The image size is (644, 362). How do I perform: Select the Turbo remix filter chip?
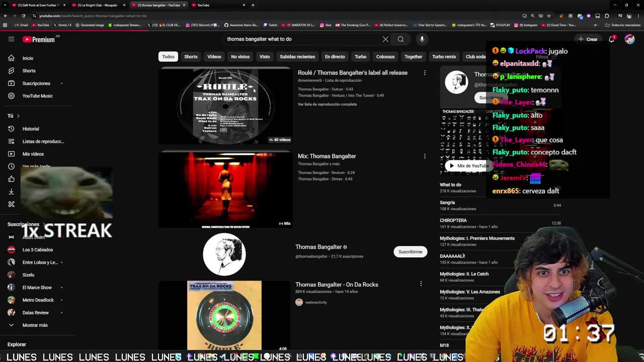[444, 57]
